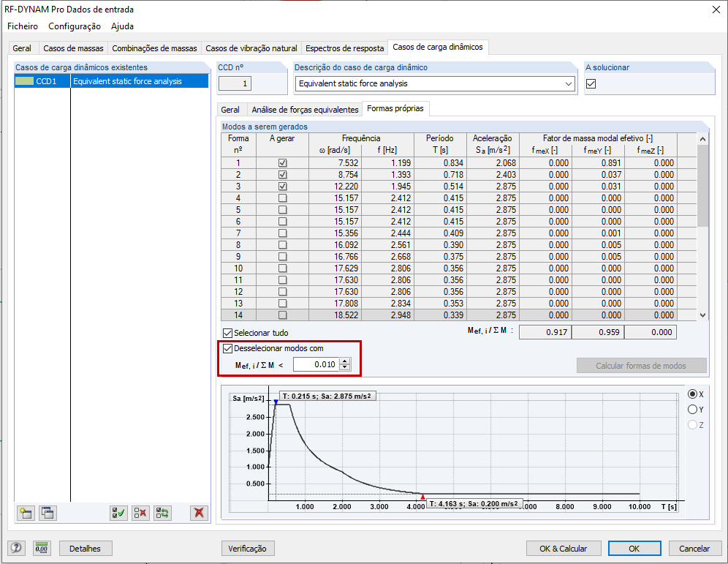Click the Detalhes button
This screenshot has height=564, width=728.
click(x=85, y=549)
